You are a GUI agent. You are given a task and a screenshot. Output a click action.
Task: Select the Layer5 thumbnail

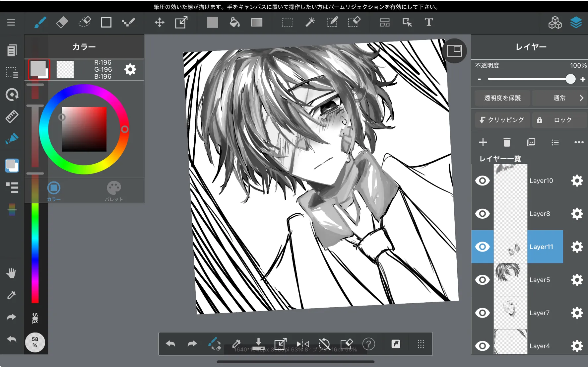click(x=510, y=280)
